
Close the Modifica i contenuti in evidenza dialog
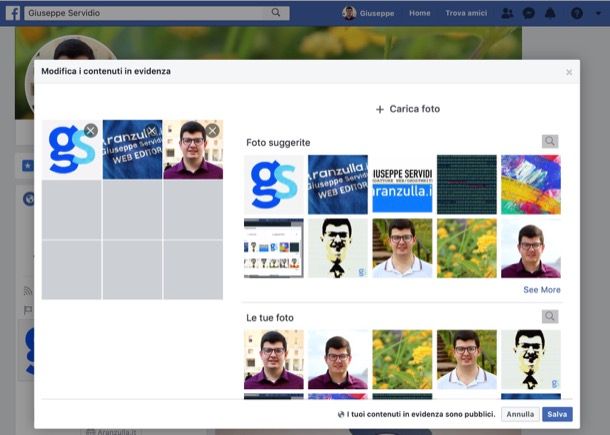click(x=569, y=72)
